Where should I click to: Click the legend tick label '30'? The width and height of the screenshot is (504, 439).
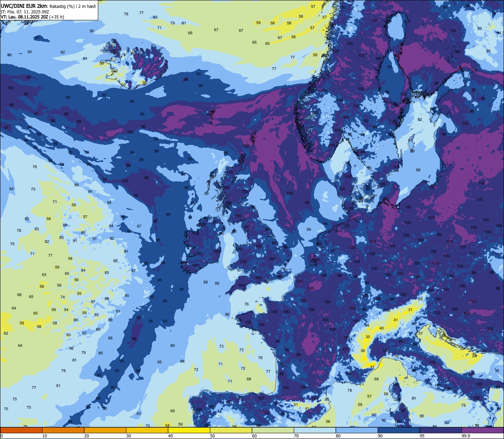tap(128, 436)
